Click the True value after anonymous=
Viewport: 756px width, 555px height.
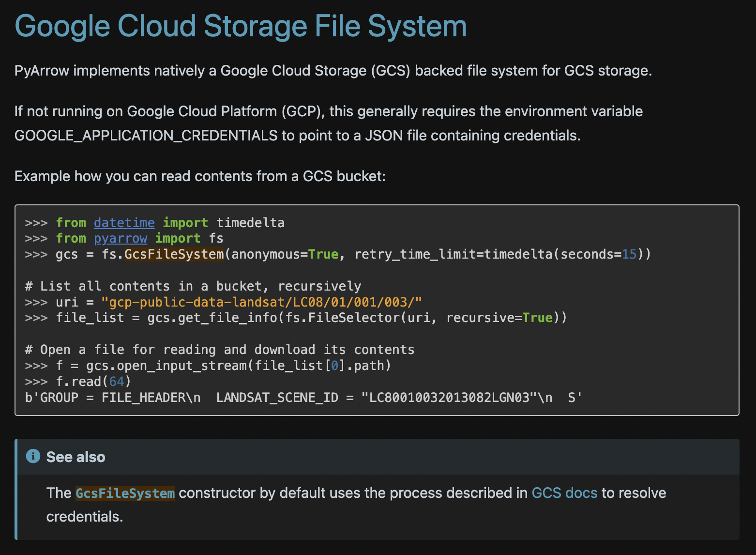(323, 254)
